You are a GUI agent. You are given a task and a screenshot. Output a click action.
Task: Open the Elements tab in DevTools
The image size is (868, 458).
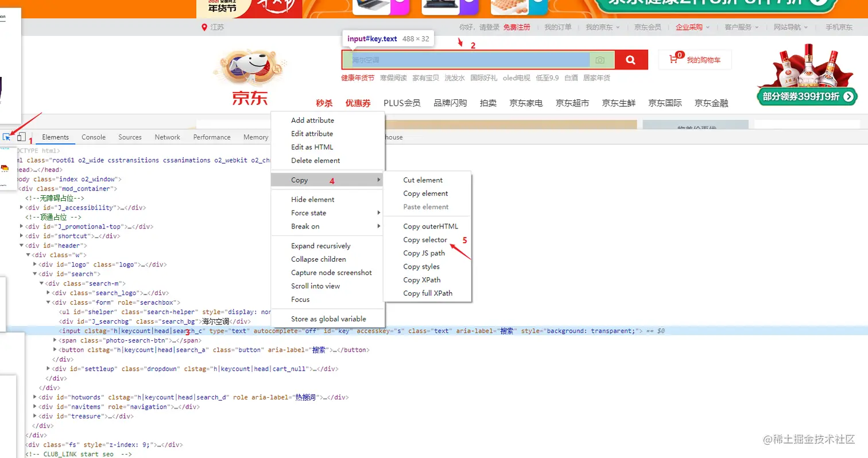point(55,137)
